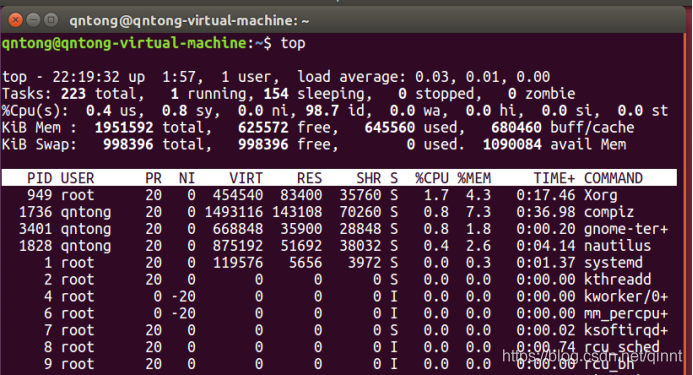Click the 680460 buff/cache value
Viewport: 693px width, 375px height.
[516, 128]
